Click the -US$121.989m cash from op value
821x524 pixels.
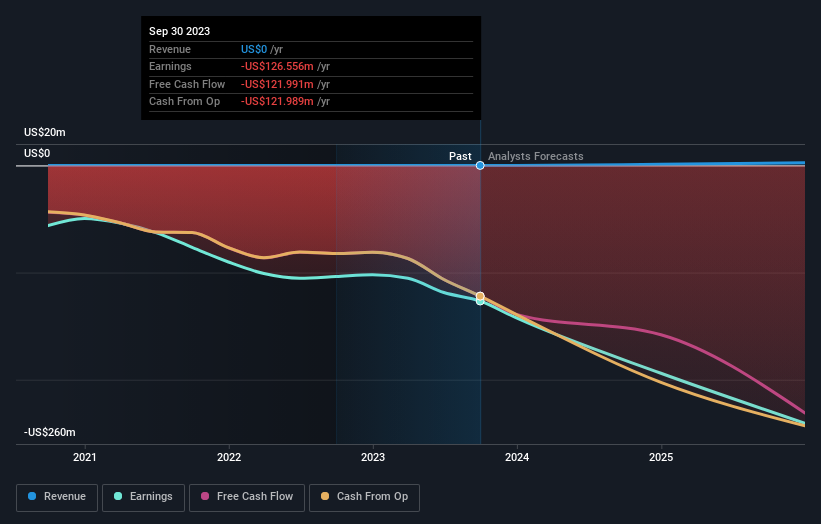click(x=277, y=102)
